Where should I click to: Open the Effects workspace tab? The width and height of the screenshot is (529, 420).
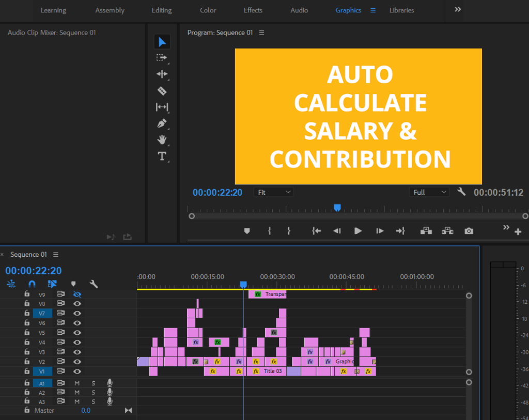pyautogui.click(x=253, y=10)
